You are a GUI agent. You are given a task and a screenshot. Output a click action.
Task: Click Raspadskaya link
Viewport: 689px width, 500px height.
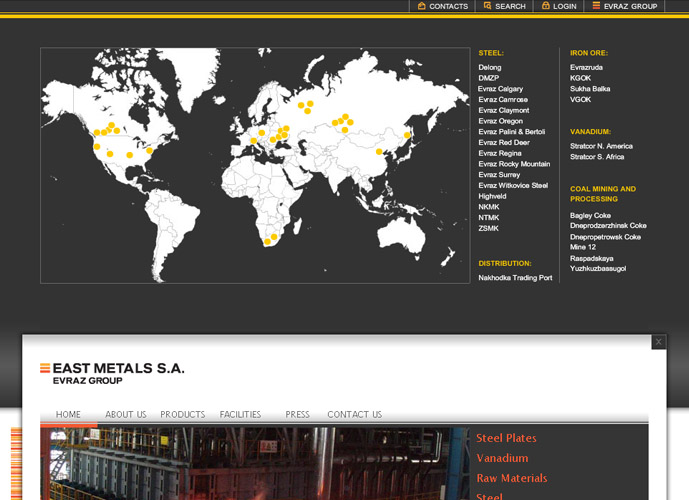(x=591, y=258)
